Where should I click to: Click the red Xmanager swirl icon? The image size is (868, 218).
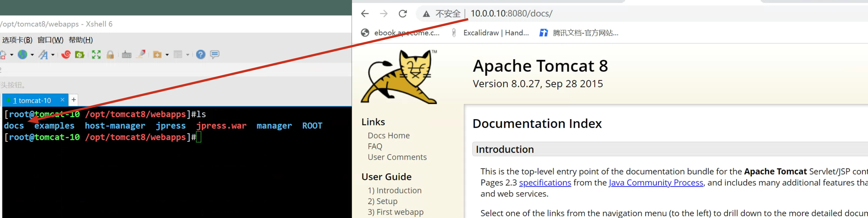(66, 54)
